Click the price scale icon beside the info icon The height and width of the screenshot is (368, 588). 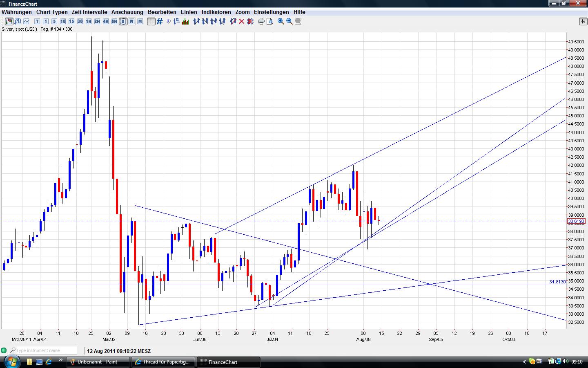click(x=177, y=21)
